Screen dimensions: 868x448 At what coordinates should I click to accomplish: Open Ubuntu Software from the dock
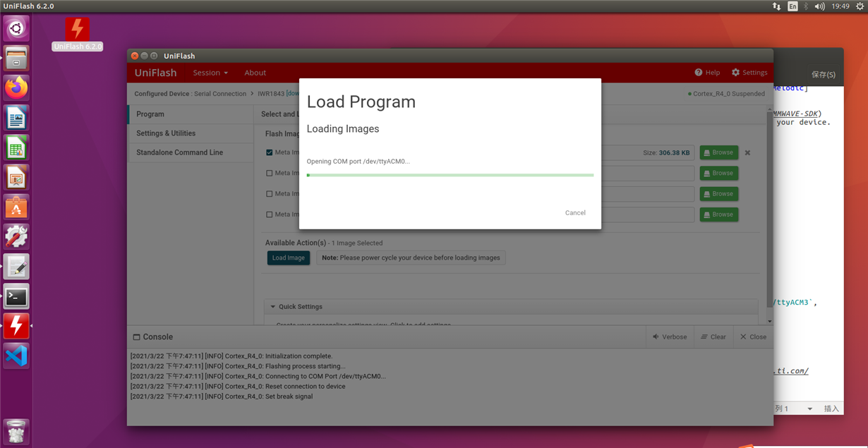[16, 207]
